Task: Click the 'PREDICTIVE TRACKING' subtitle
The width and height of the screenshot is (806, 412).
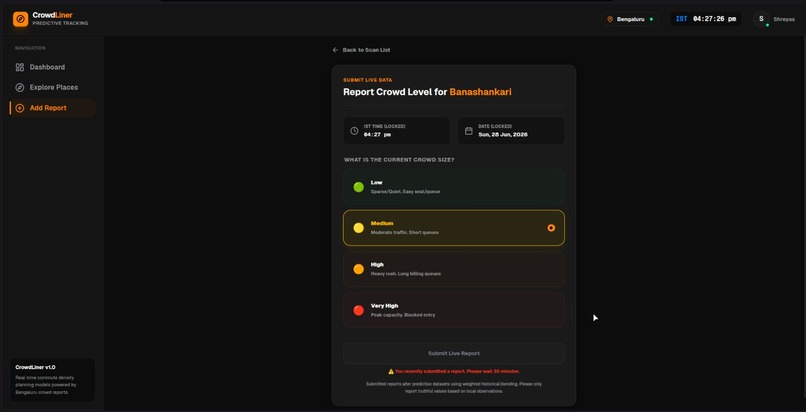Action: pos(60,24)
